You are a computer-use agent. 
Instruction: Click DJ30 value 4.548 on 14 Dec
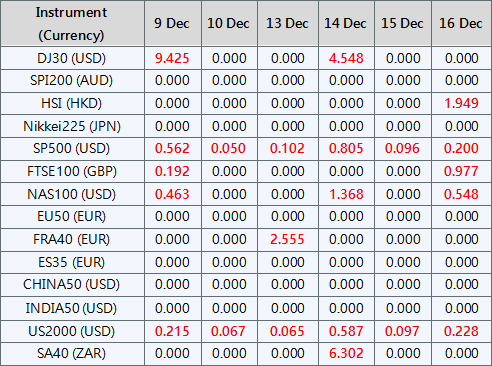346,58
